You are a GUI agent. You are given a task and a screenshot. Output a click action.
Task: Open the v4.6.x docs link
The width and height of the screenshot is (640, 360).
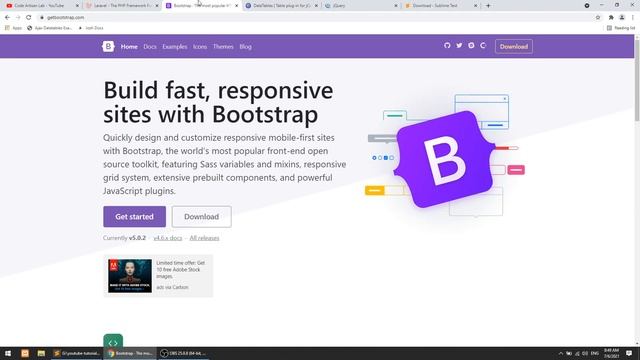click(x=168, y=238)
